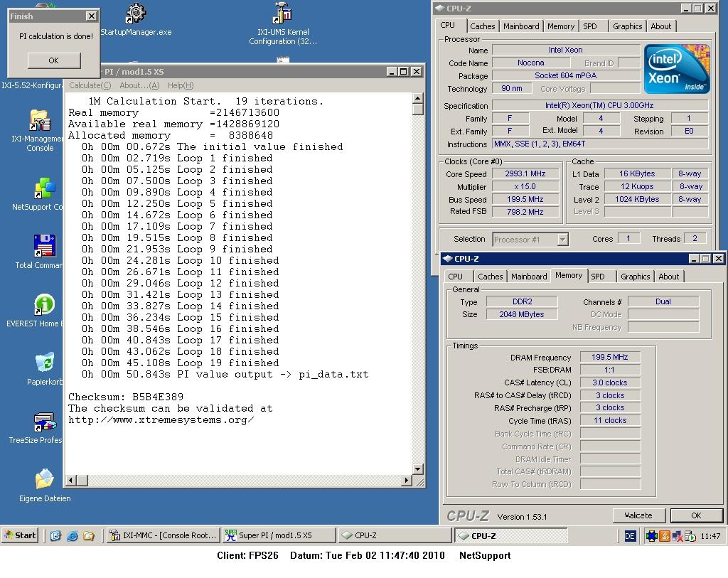728x578 pixels.
Task: Open the Help(H) menu in Super PI
Action: pyautogui.click(x=181, y=85)
